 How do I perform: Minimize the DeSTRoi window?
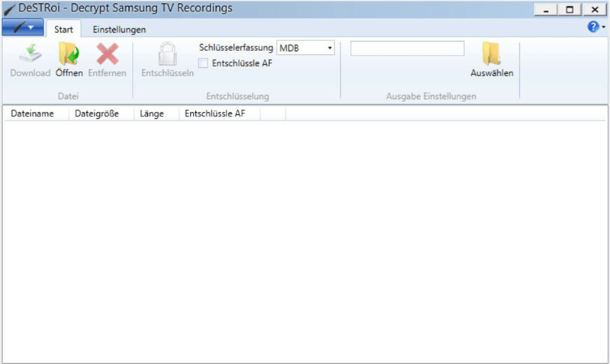546,10
